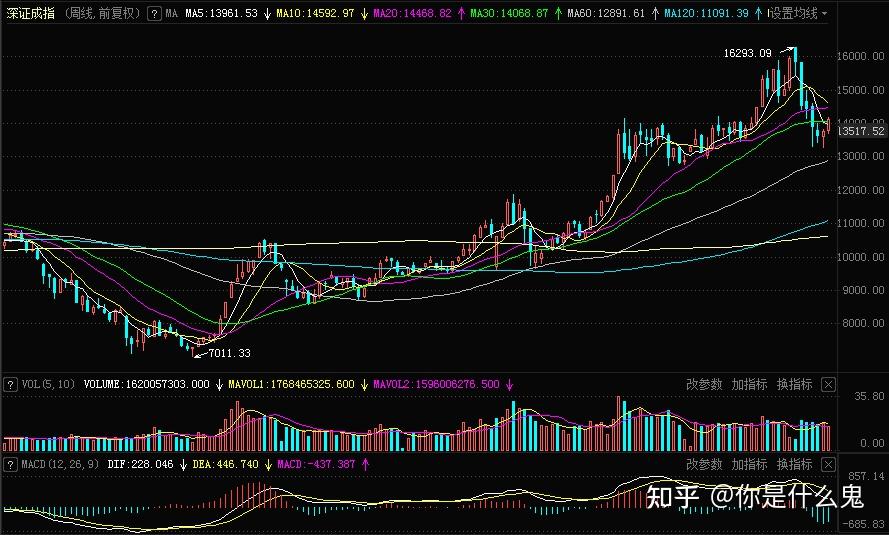889x535 pixels.
Task: Click 改参数 in the MACD panel
Action: coord(704,465)
